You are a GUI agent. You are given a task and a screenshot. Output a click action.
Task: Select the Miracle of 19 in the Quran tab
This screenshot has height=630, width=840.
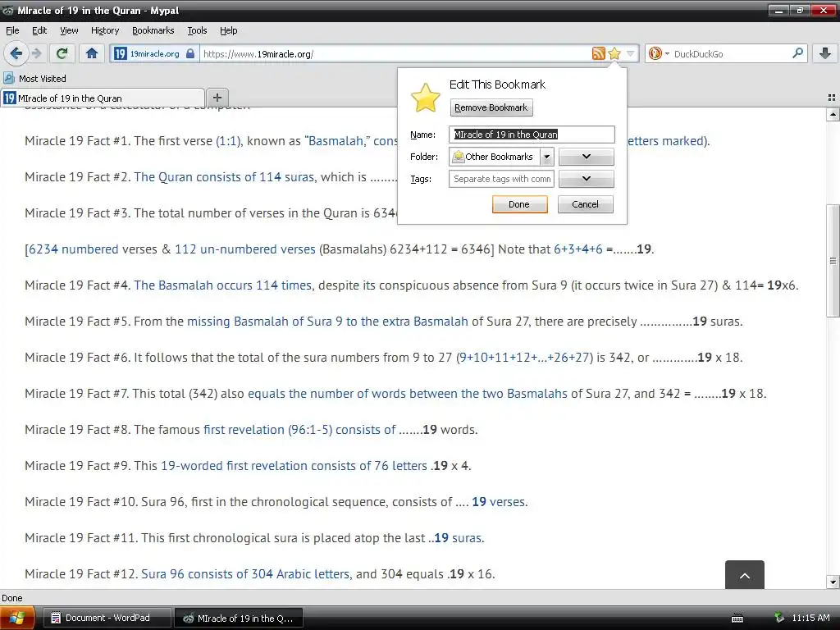(103, 98)
